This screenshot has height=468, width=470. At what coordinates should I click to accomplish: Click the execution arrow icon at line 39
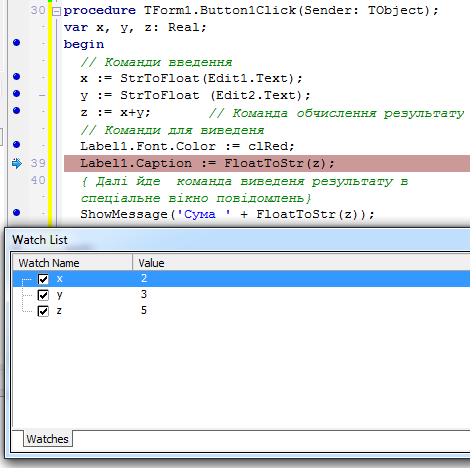point(17,163)
